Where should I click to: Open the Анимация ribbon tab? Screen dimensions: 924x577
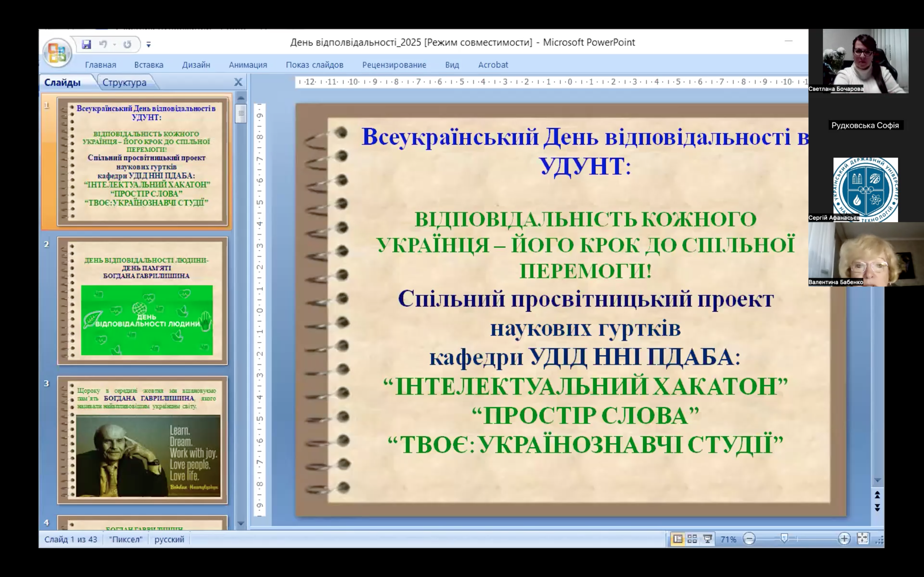(x=248, y=65)
